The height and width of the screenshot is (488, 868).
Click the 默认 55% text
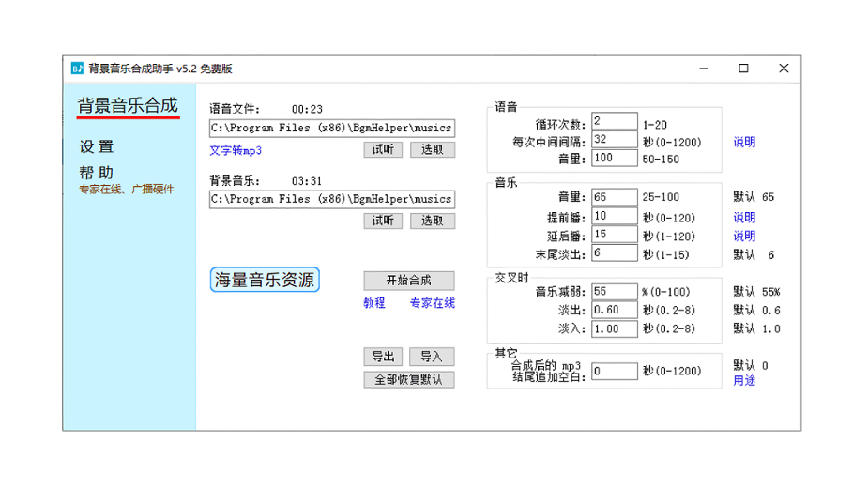coord(756,292)
